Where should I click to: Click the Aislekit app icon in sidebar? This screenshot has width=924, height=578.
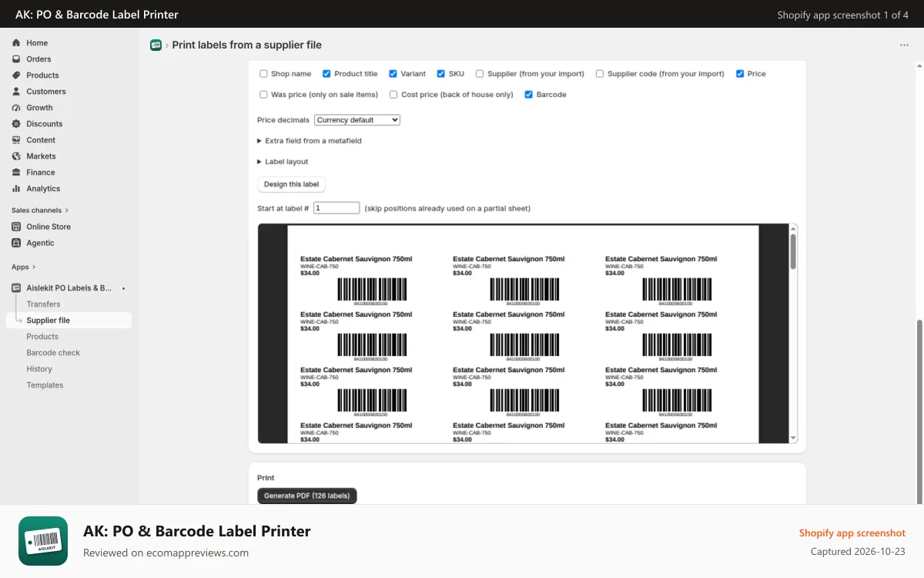[16, 287]
